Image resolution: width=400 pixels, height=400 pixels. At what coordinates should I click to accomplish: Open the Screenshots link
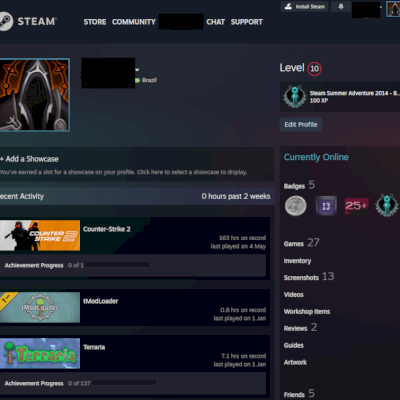(301, 278)
